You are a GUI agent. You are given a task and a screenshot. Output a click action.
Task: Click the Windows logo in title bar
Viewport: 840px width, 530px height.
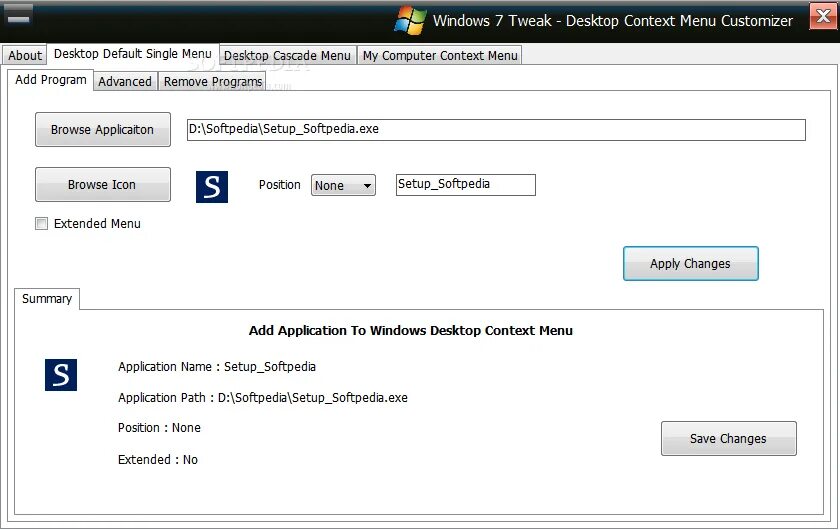pos(410,20)
